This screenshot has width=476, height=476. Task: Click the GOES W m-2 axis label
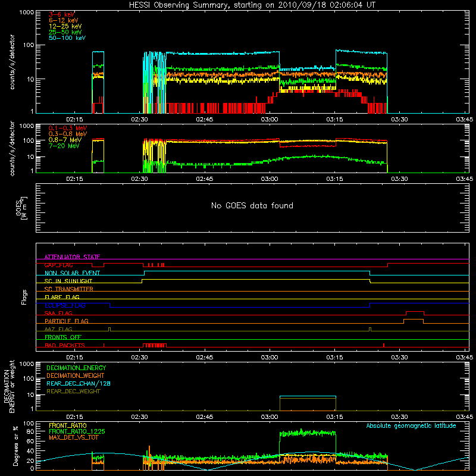tap(21, 208)
